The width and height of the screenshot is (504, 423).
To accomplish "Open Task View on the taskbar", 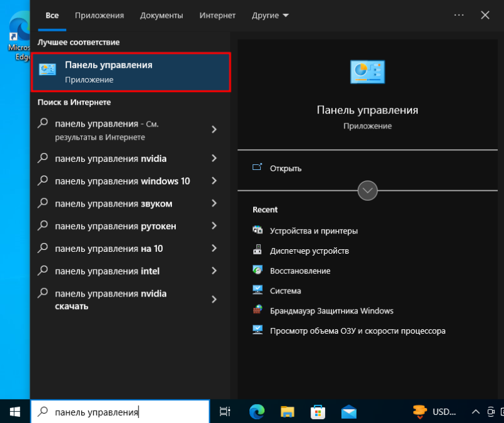I will (225, 412).
